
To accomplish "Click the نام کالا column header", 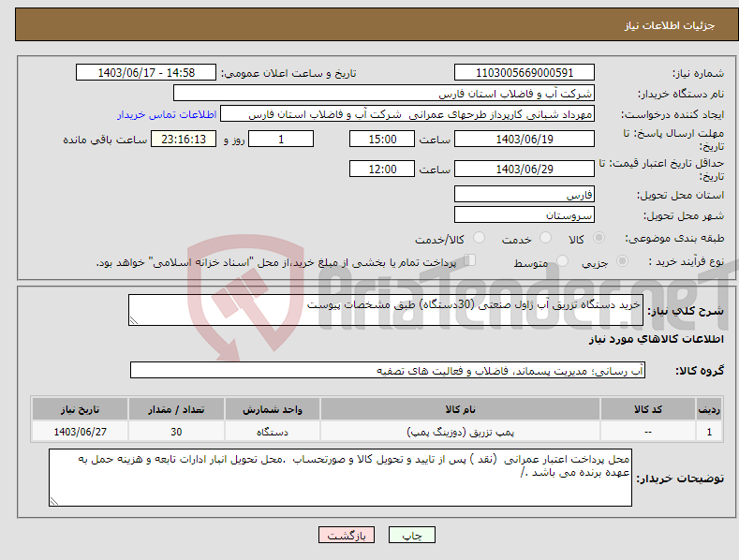I will [460, 409].
